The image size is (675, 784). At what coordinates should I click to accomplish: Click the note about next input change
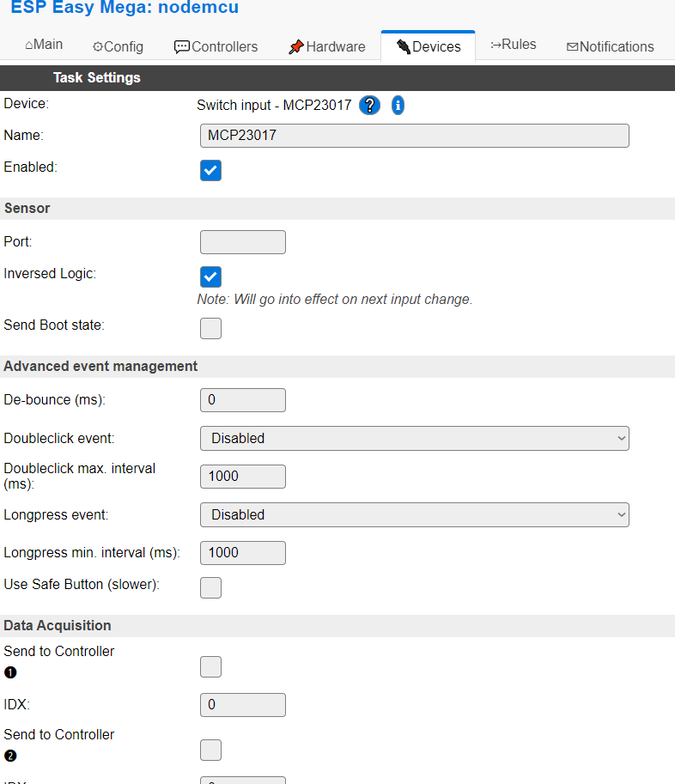click(x=335, y=300)
